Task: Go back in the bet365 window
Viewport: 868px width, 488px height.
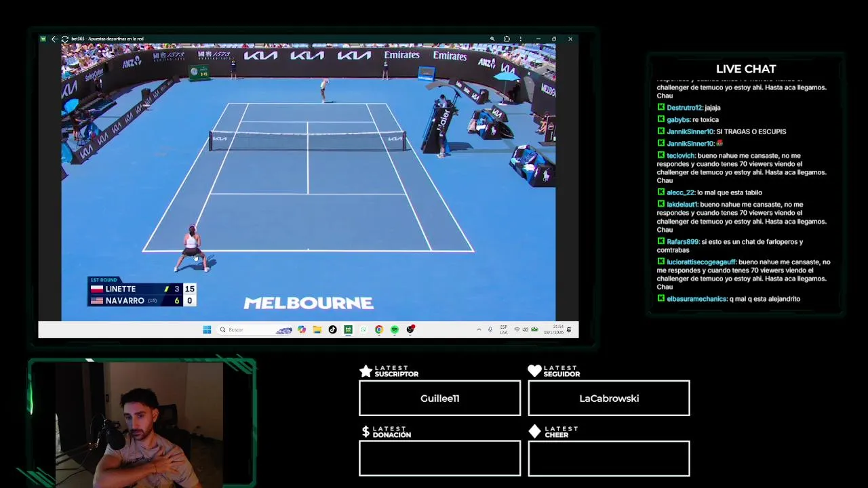Action: 54,39
